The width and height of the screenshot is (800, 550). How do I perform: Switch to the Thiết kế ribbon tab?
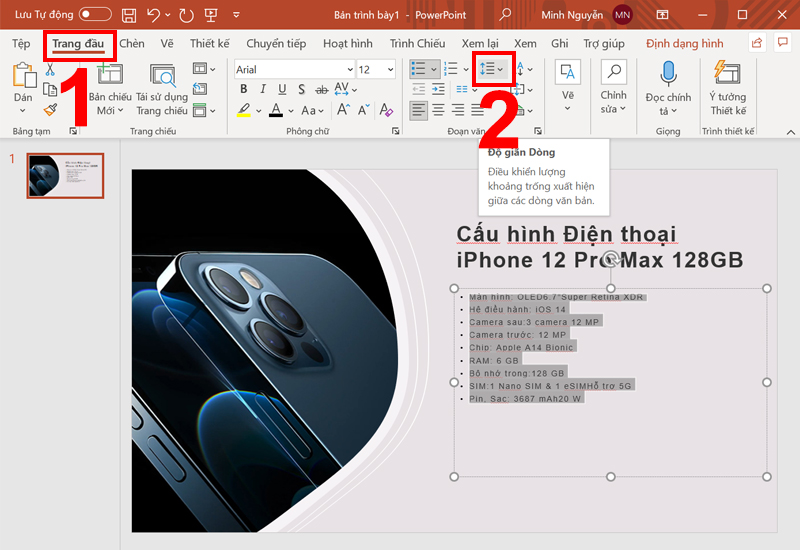209,44
